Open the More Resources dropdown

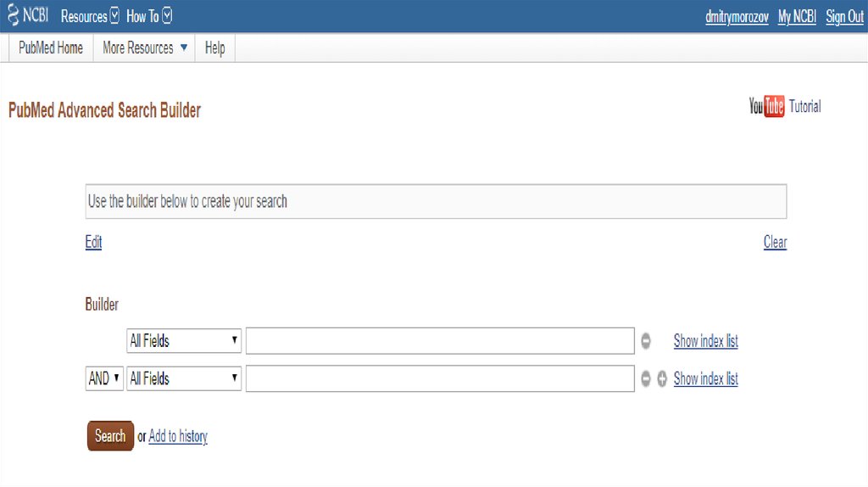(x=144, y=48)
